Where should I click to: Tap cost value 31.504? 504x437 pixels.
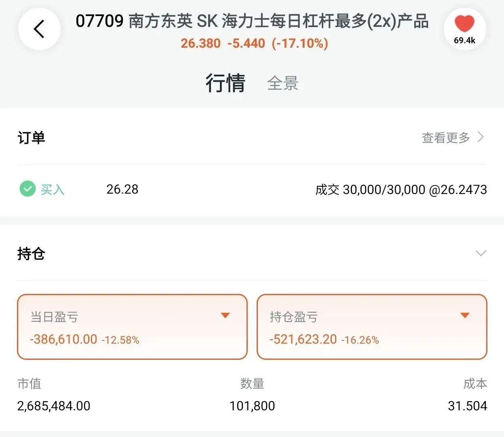pyautogui.click(x=468, y=406)
